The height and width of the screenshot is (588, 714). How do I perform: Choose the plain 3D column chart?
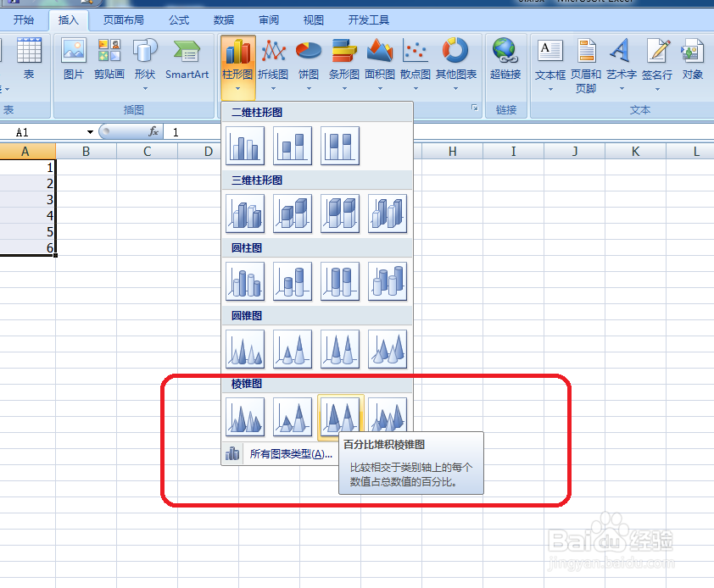pyautogui.click(x=387, y=214)
